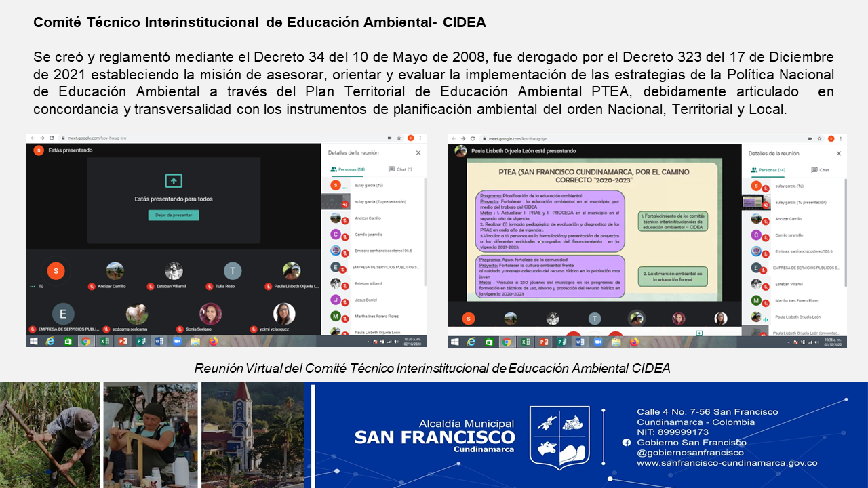Click 'Jesus Daniel' in the participants list
The image size is (868, 488).
374,300
